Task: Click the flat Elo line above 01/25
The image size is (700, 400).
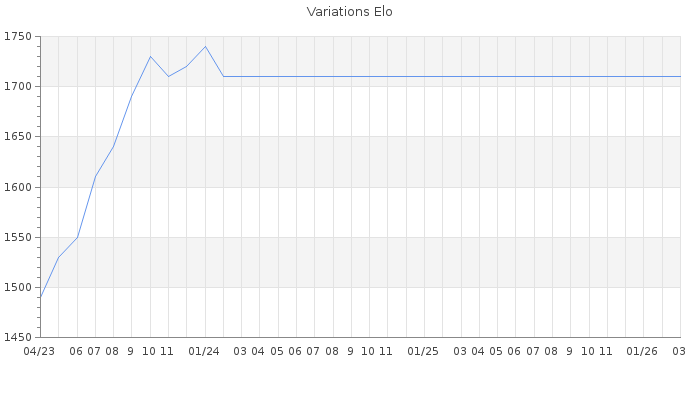Action: tap(423, 76)
